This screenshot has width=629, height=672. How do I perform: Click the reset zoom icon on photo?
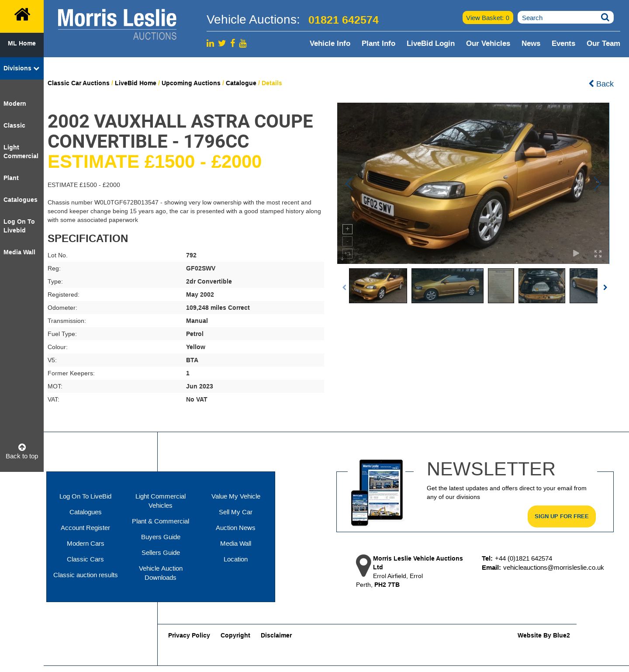(x=347, y=253)
